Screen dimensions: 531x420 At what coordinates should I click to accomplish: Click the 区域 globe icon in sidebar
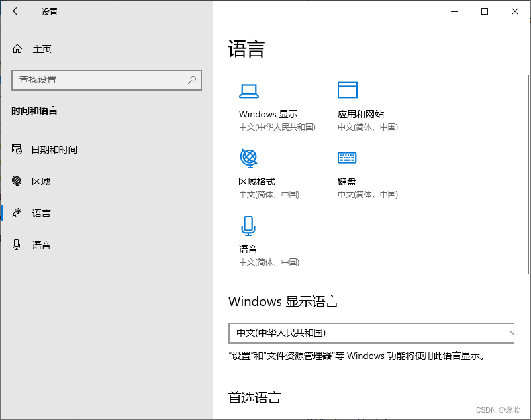(x=17, y=181)
